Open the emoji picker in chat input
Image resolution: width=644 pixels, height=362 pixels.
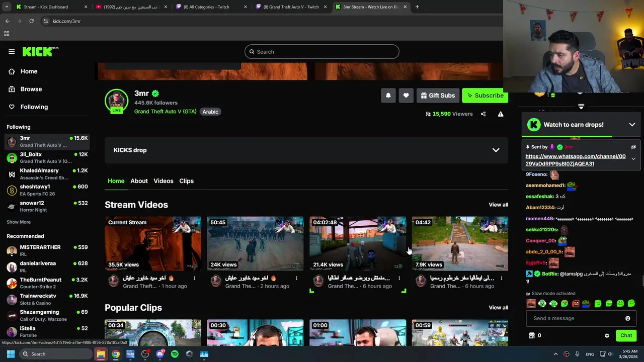pyautogui.click(x=627, y=318)
